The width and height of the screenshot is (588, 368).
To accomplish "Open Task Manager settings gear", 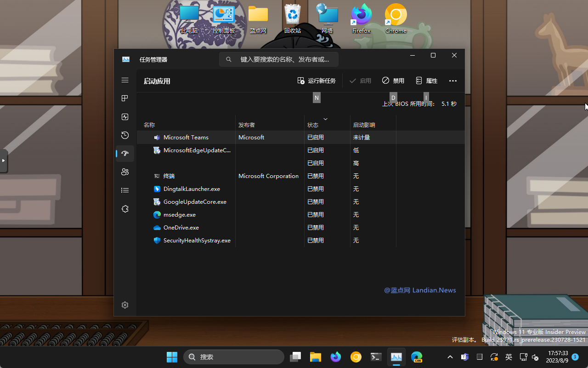I will pyautogui.click(x=125, y=305).
